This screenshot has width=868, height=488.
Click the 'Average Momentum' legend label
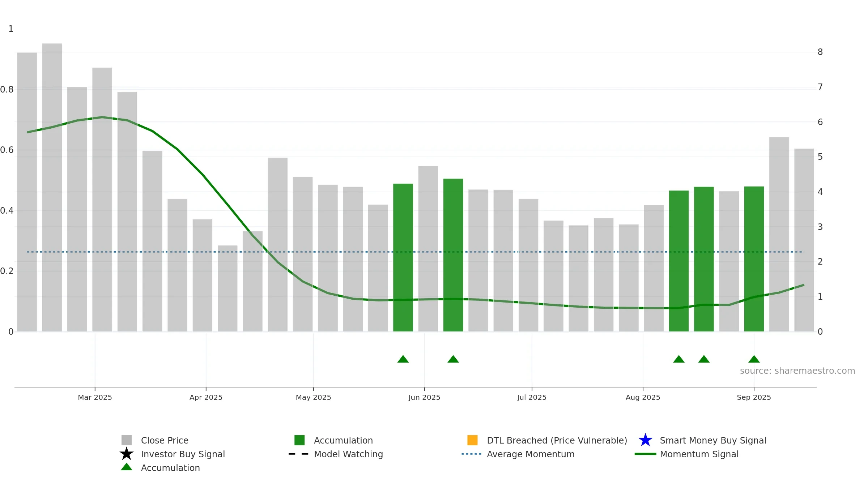pyautogui.click(x=531, y=454)
